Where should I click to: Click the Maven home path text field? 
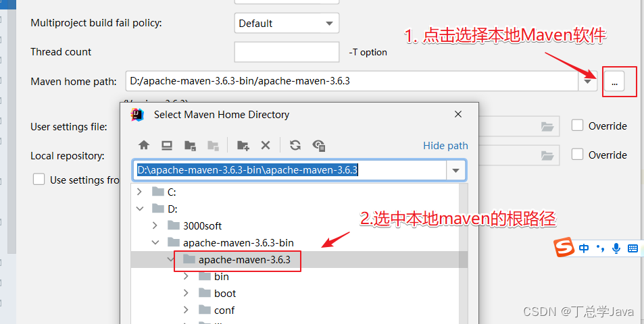pyautogui.click(x=352, y=81)
